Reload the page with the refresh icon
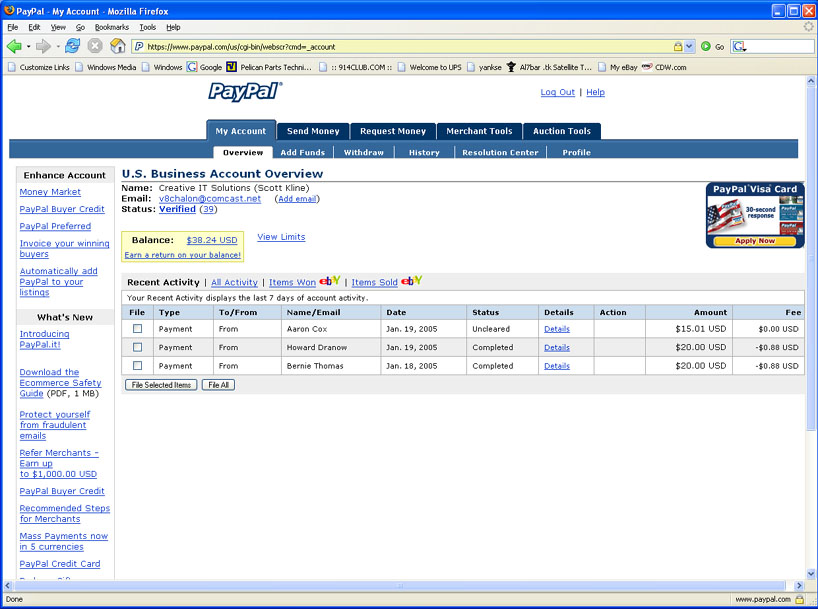The width and height of the screenshot is (818, 609). (72, 46)
